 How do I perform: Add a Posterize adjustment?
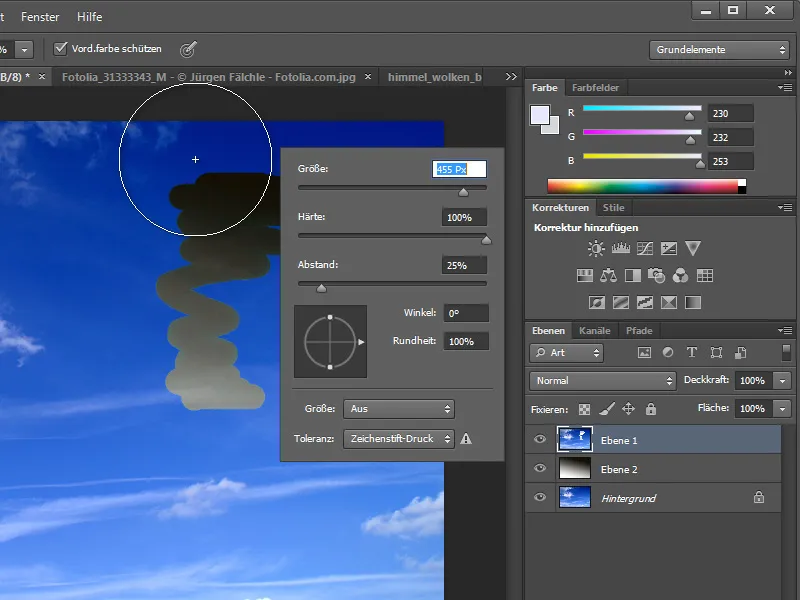click(620, 303)
